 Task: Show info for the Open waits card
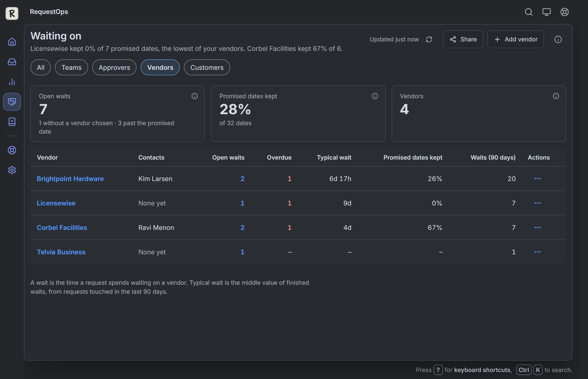(x=194, y=96)
